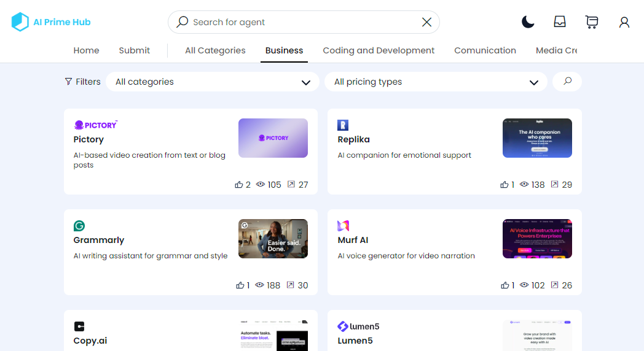Image resolution: width=644 pixels, height=351 pixels.
Task: Click 'AI-based video creation' description text
Action: [x=149, y=160]
